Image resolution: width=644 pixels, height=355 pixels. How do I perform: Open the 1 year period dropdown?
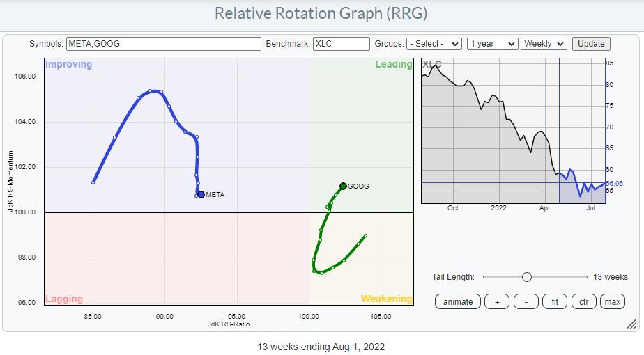(492, 44)
